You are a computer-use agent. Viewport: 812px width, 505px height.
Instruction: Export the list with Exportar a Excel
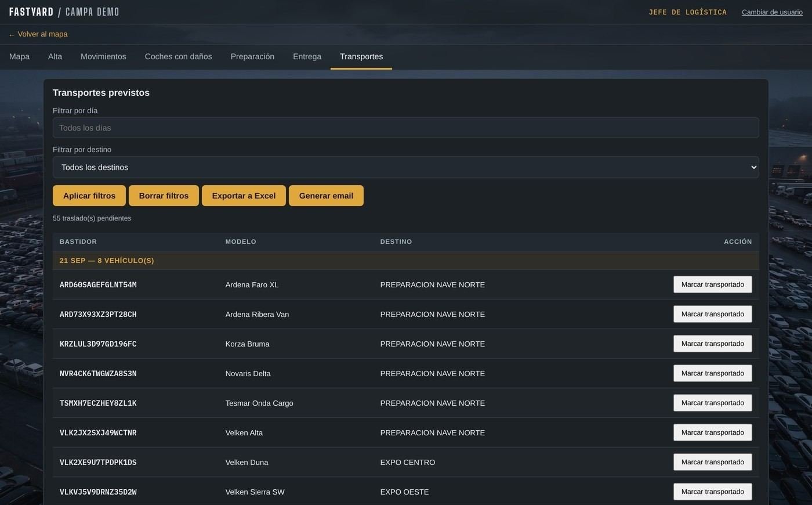click(x=244, y=196)
